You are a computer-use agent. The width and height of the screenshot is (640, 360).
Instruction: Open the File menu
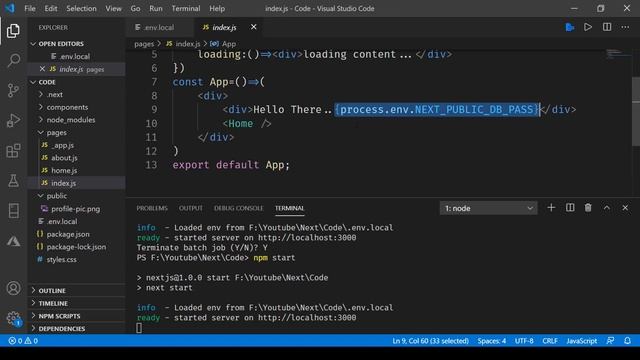click(x=30, y=8)
